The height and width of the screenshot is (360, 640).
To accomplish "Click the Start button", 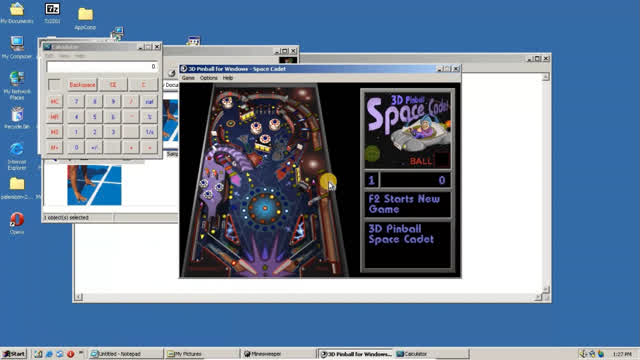I will pyautogui.click(x=14, y=354).
